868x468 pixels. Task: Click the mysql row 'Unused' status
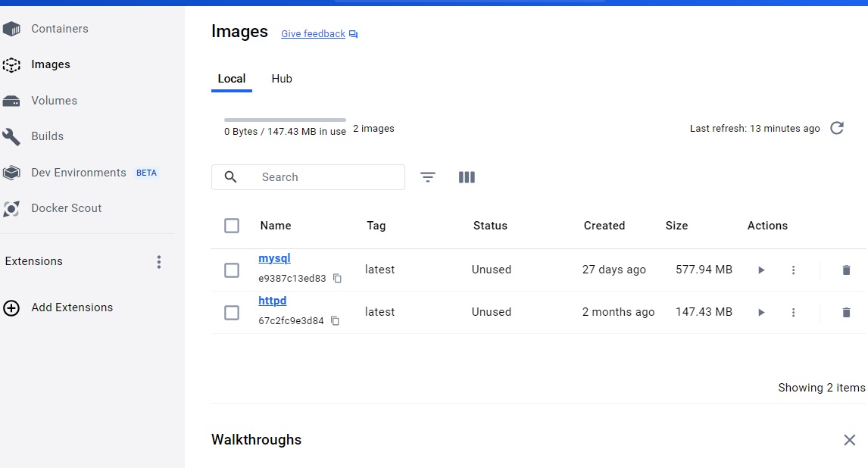point(491,270)
